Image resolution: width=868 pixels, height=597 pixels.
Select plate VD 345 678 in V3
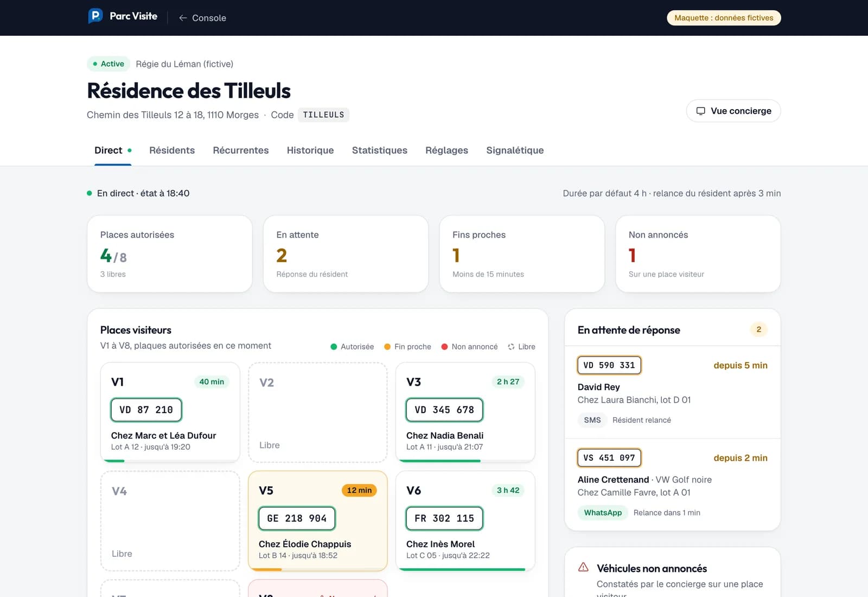click(x=444, y=410)
